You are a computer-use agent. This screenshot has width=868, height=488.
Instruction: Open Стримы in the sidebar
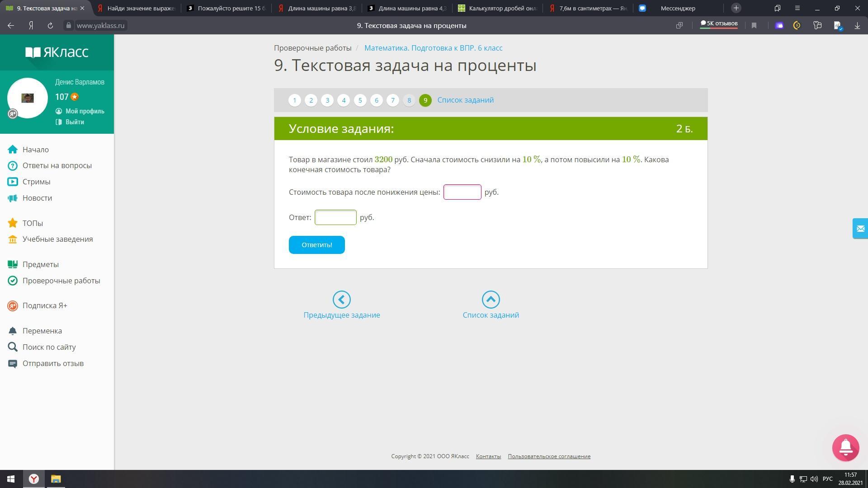tap(29, 182)
